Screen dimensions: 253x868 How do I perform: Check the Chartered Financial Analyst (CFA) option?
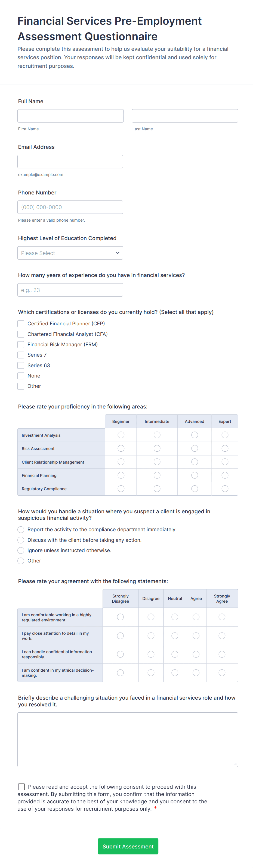tap(21, 334)
